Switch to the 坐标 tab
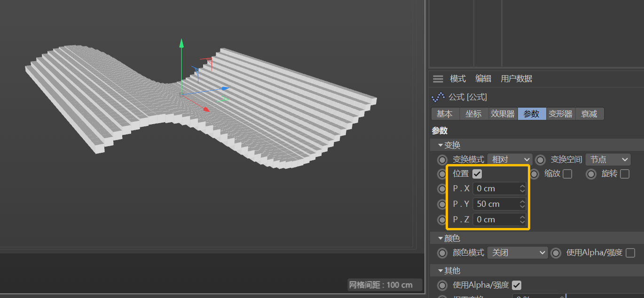Viewport: 644px width, 298px height. 474,114
